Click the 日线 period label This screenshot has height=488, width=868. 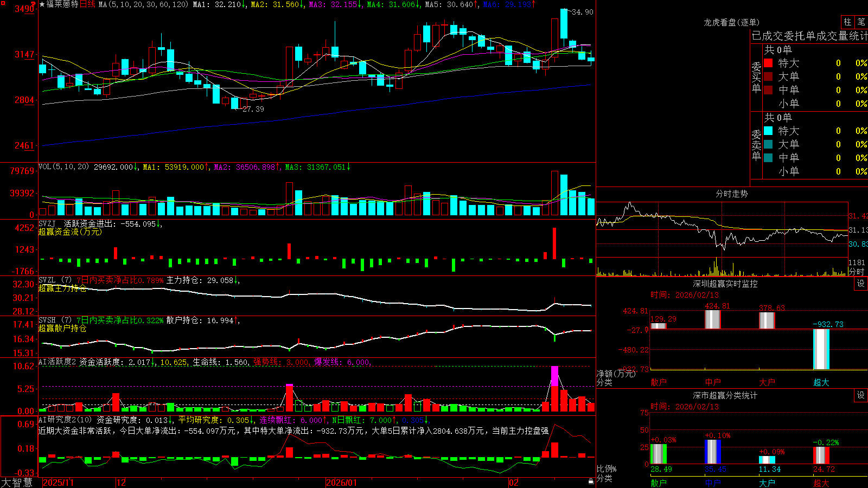(x=87, y=4)
